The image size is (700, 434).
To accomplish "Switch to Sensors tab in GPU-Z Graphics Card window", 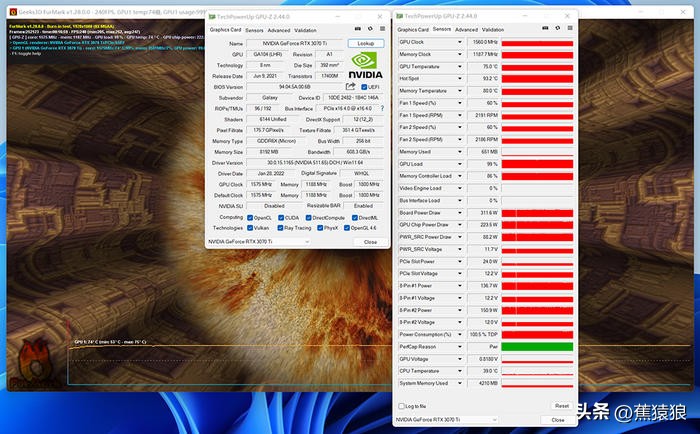I will click(x=254, y=30).
